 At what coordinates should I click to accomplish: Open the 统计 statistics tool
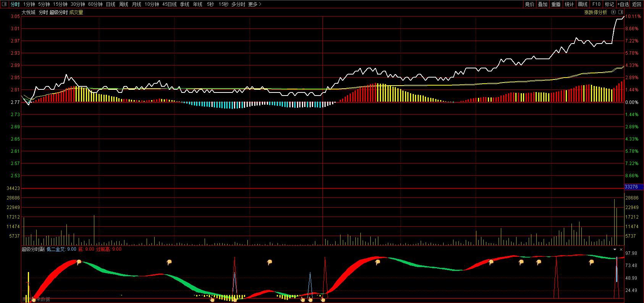[x=569, y=4]
